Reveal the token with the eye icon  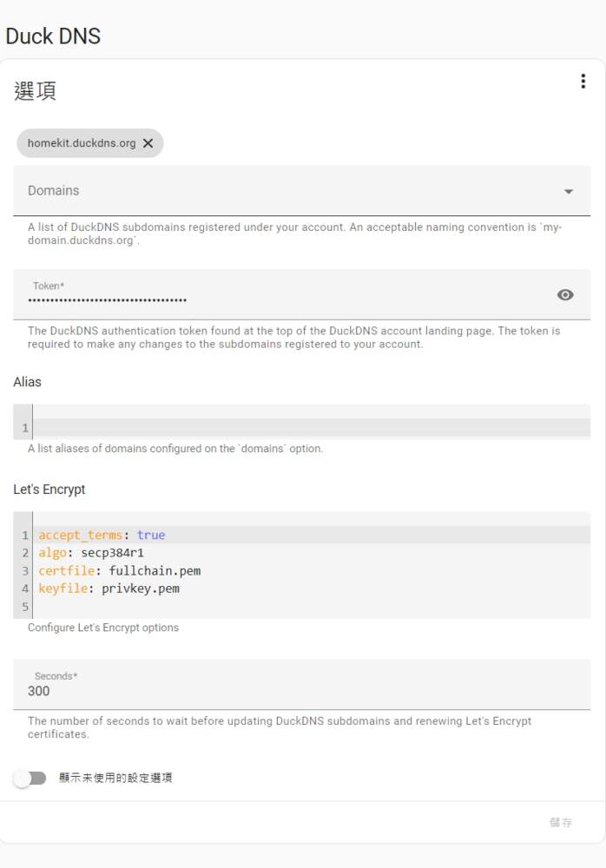(565, 295)
